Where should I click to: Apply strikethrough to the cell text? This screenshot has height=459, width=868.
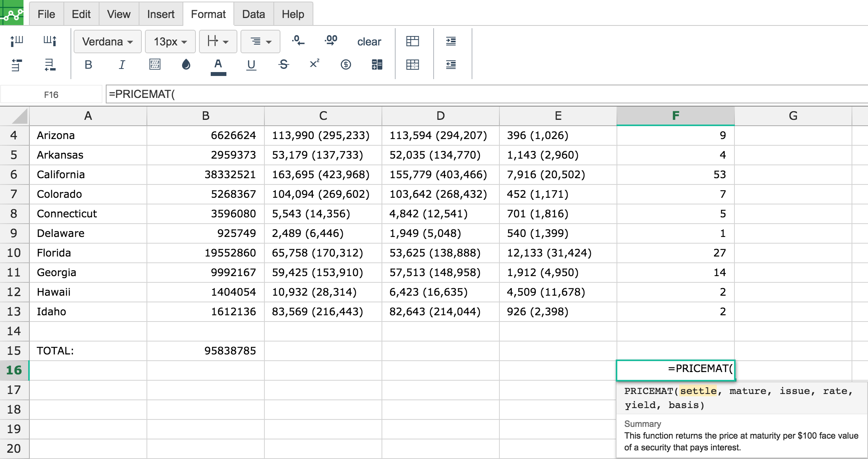point(284,65)
